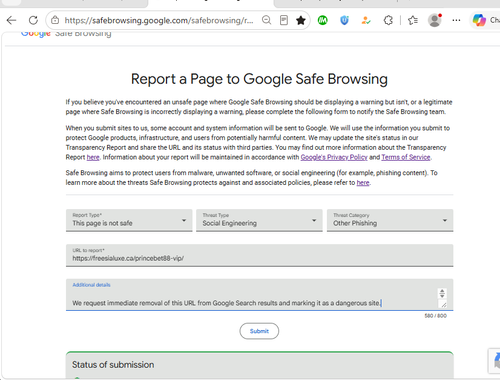Click the zoom magnifier icon in address bar
Screen dimensions: 500x380
[x=266, y=20]
